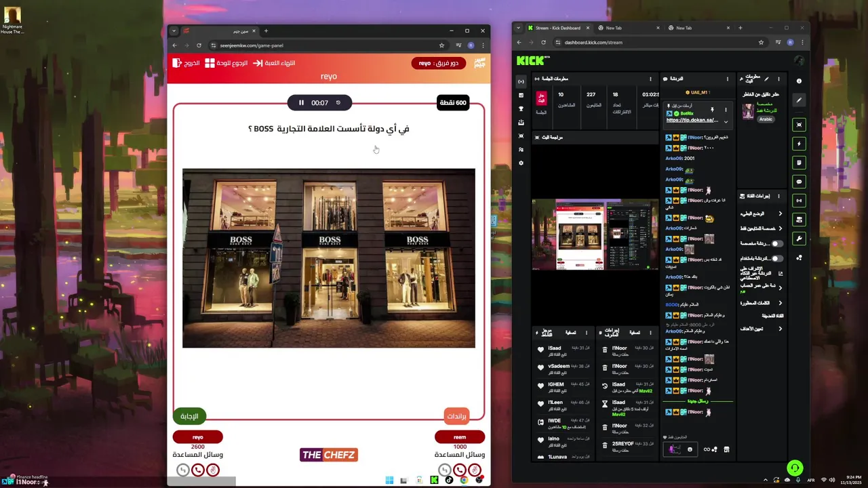Click the heart icon next to vSadeem
This screenshot has height=488, width=868.
540,368
